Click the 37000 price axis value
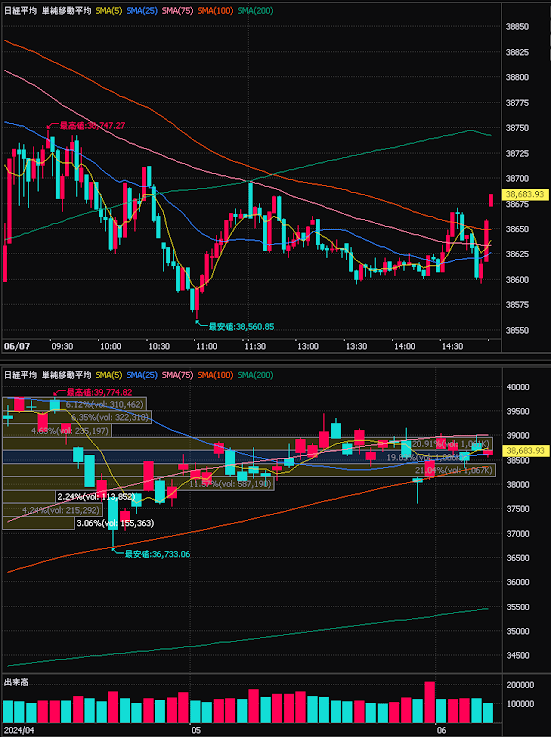 pos(518,533)
